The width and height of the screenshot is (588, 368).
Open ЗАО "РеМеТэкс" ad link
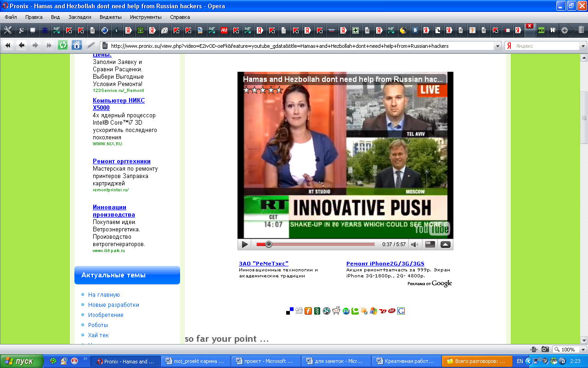coord(264,264)
